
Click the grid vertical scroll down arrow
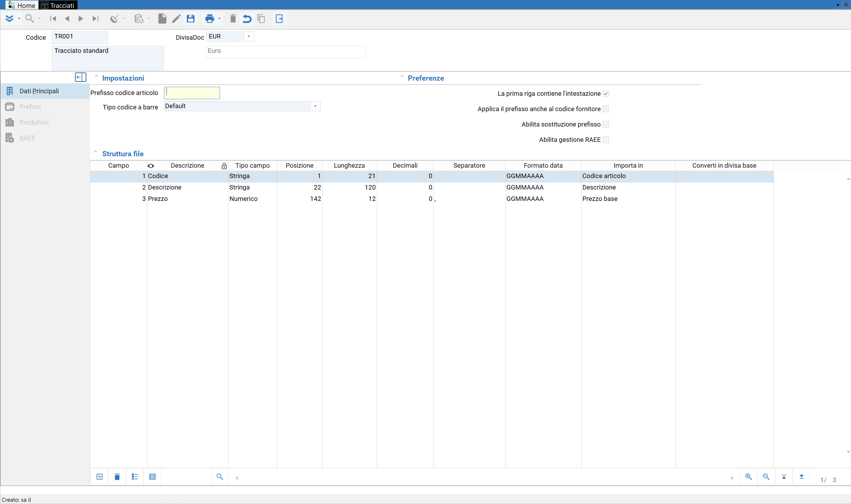[x=848, y=452]
